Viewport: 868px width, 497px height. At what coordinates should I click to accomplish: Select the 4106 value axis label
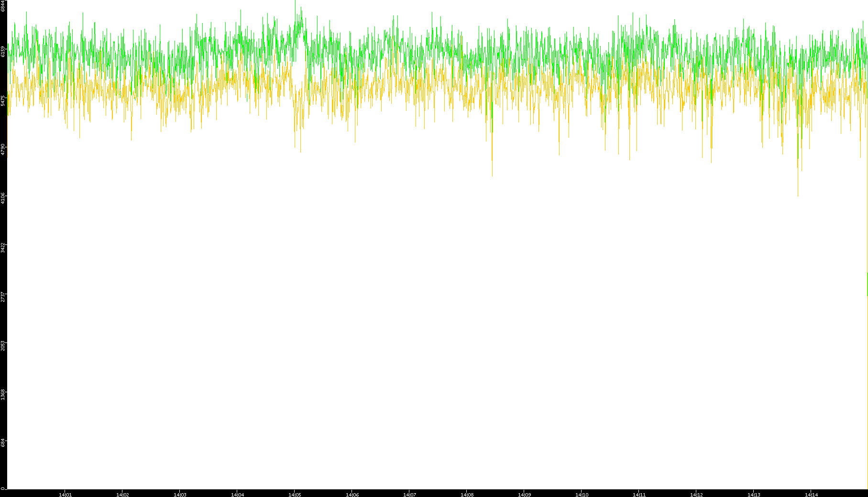coord(3,198)
